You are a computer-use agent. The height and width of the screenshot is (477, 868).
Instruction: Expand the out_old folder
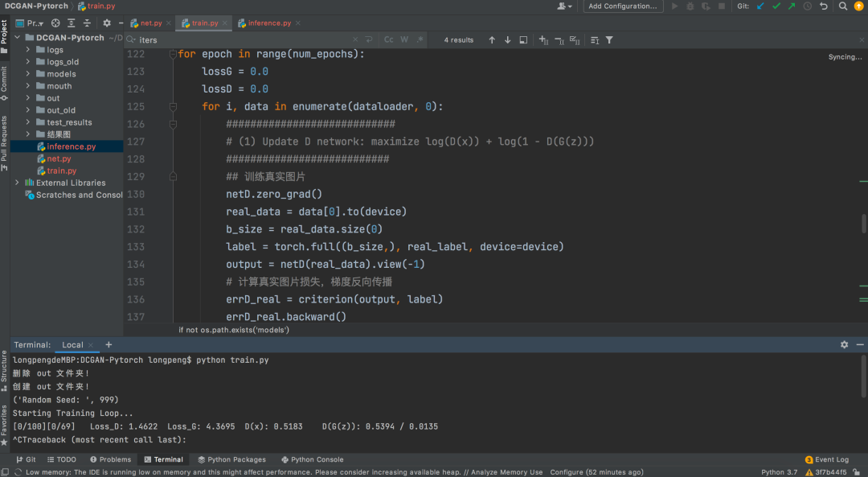(x=27, y=110)
